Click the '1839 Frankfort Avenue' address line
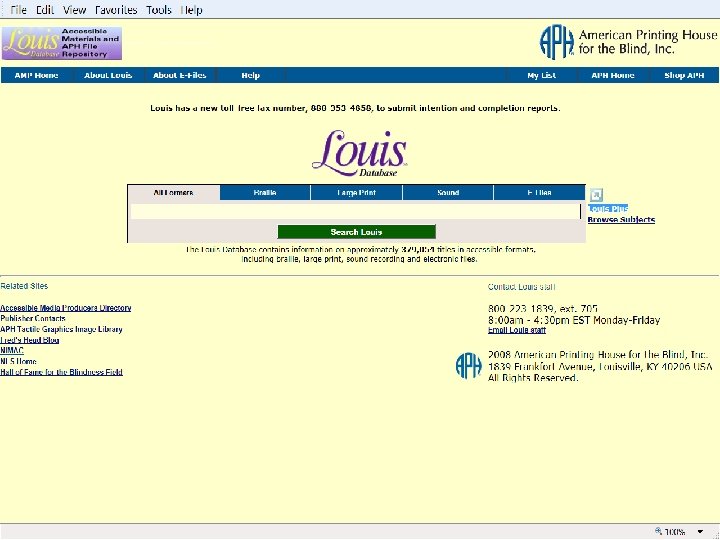Image resolution: width=720 pixels, height=540 pixels. pyautogui.click(x=600, y=366)
